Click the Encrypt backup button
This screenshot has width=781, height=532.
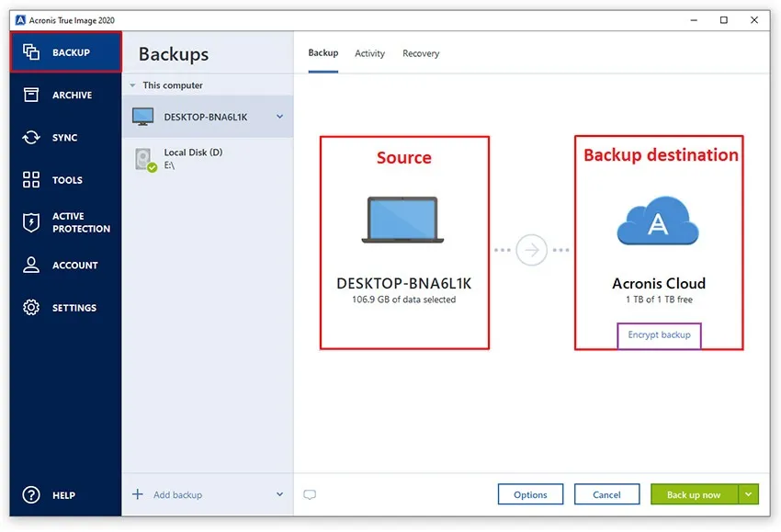point(659,336)
